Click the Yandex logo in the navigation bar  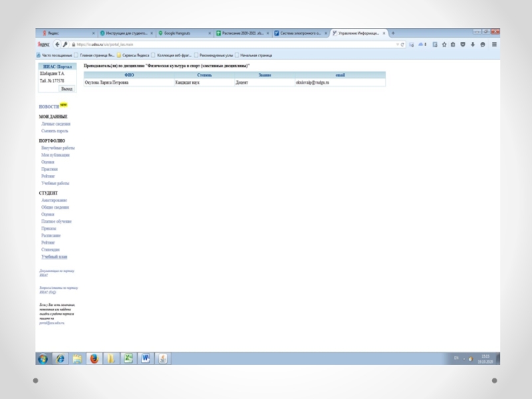point(43,45)
